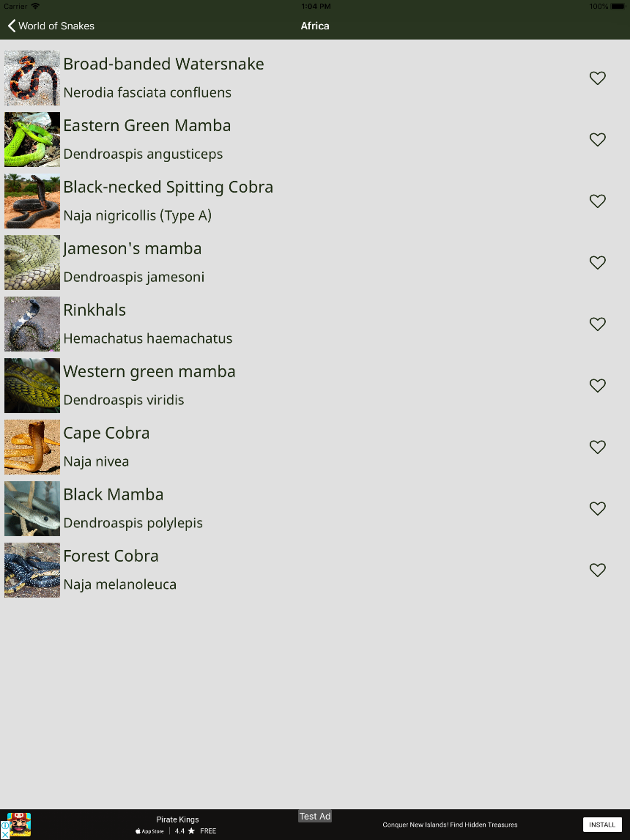Mark Rinkhals as a favorite
Viewport: 630px width, 840px height.
point(597,324)
